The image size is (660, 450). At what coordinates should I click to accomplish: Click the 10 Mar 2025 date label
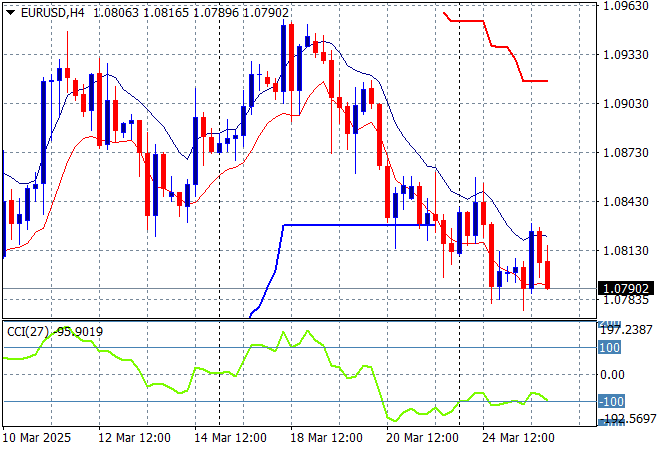pos(37,438)
